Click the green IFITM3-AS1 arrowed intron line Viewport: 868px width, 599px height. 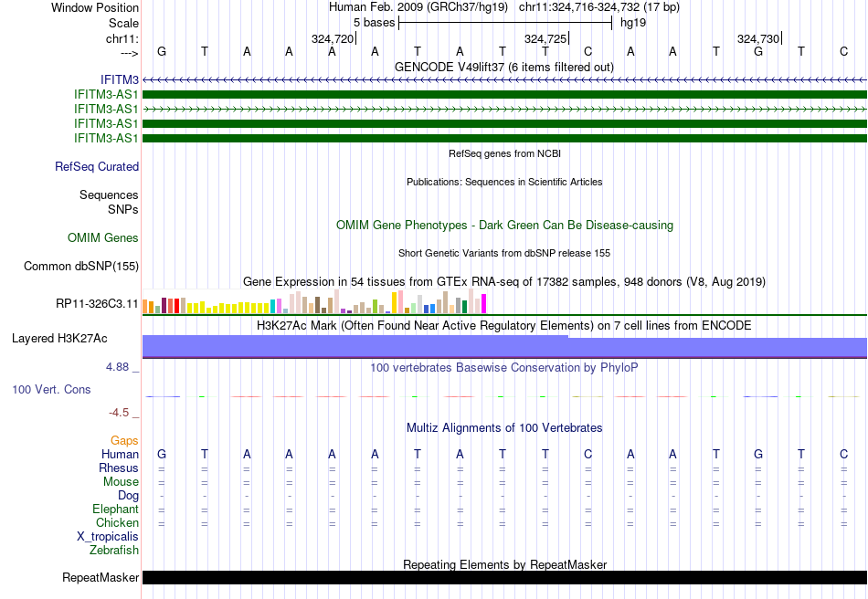[x=504, y=109]
